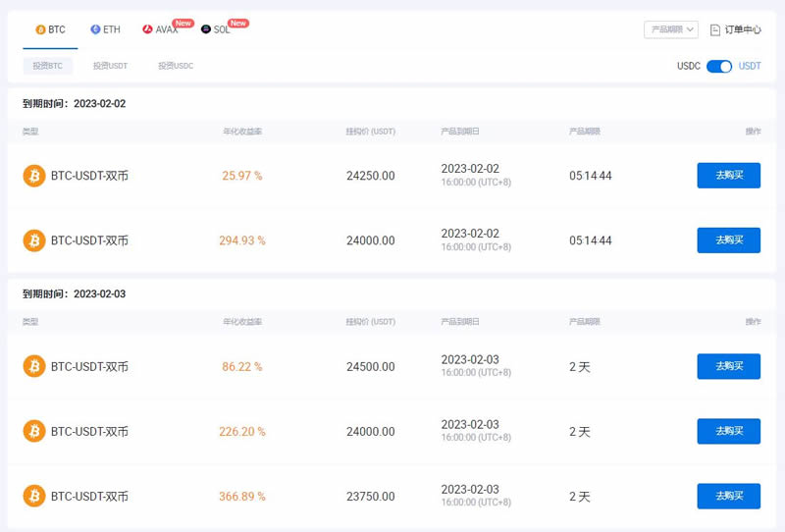Select the 投资BTC sub-tab
This screenshot has height=532, width=785.
tap(47, 66)
